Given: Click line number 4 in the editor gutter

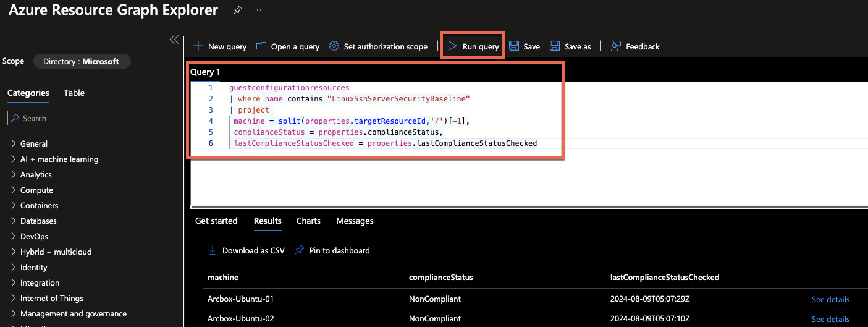Looking at the screenshot, I should coord(211,121).
